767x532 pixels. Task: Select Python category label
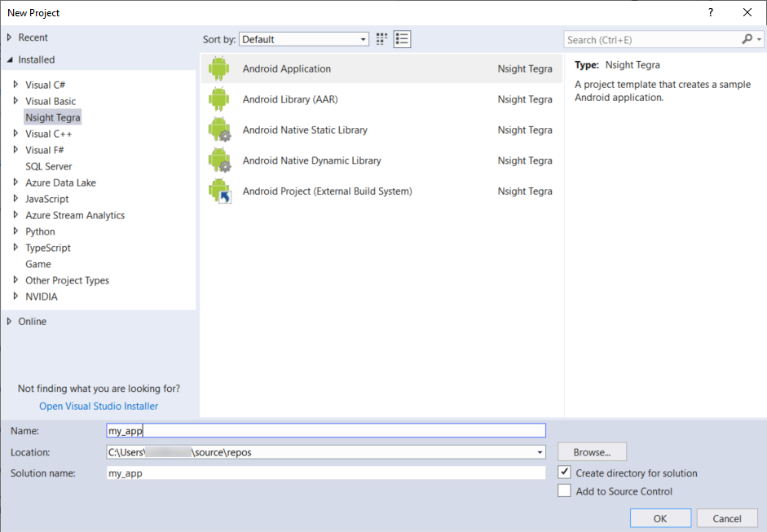[40, 231]
